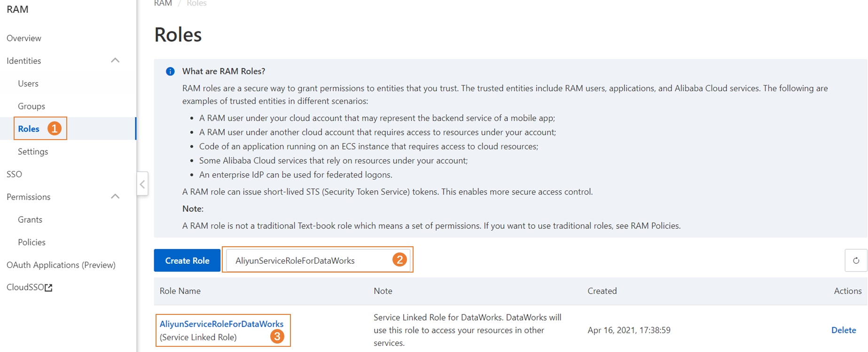The image size is (868, 352).
Task: Go to Grants under Permissions
Action: (30, 219)
